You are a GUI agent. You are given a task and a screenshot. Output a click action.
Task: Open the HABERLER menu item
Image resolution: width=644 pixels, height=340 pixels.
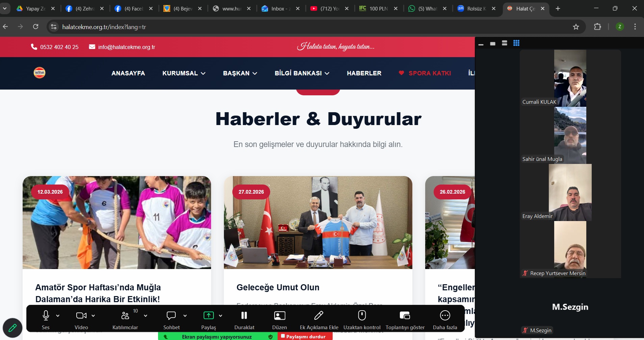(x=364, y=73)
